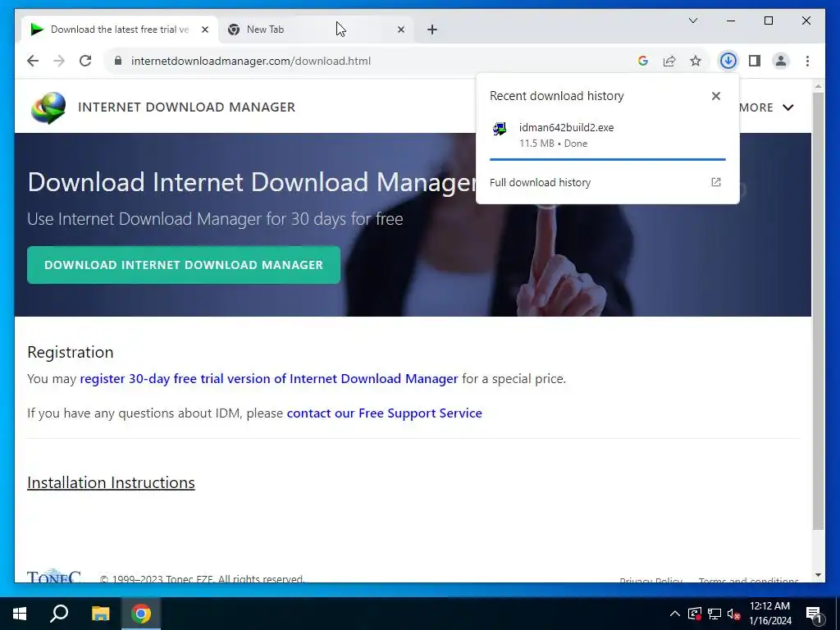Open File Explorer from the taskbar

click(100, 614)
